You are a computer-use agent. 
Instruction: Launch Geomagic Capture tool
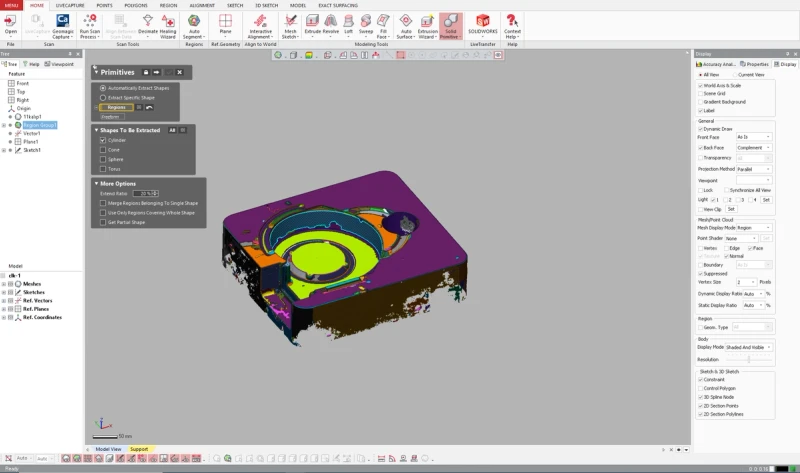coord(63,26)
